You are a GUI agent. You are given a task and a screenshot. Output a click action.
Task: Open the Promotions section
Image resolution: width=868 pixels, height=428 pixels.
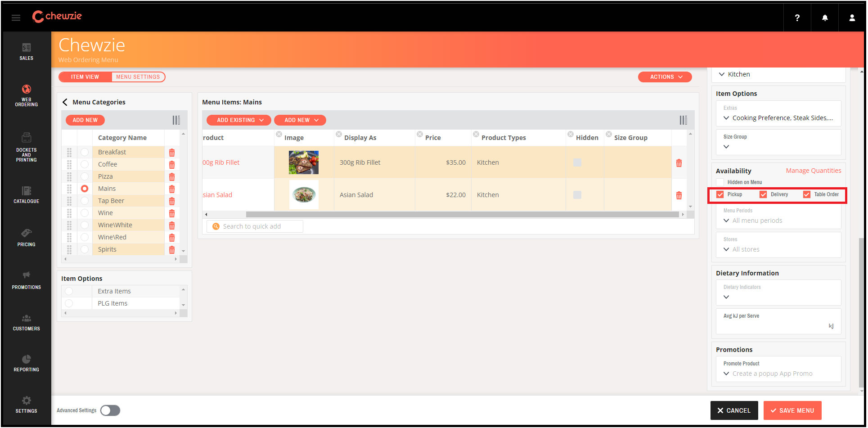click(27, 280)
